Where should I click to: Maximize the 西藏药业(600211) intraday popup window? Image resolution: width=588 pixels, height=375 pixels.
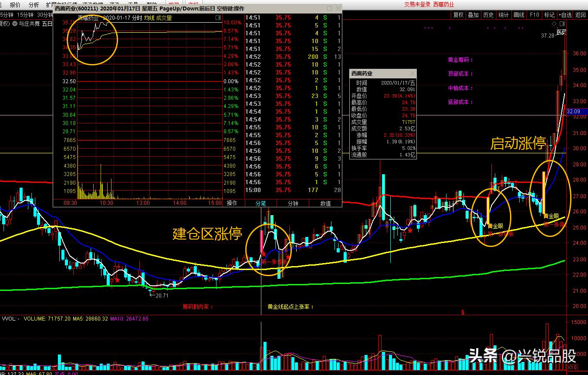click(x=329, y=8)
